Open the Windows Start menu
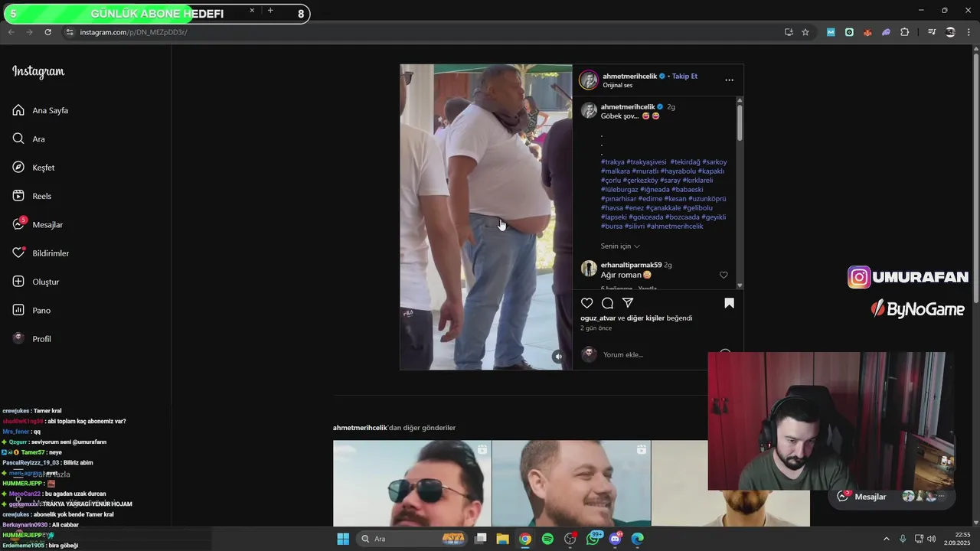This screenshot has width=980, height=551. pyautogui.click(x=343, y=539)
